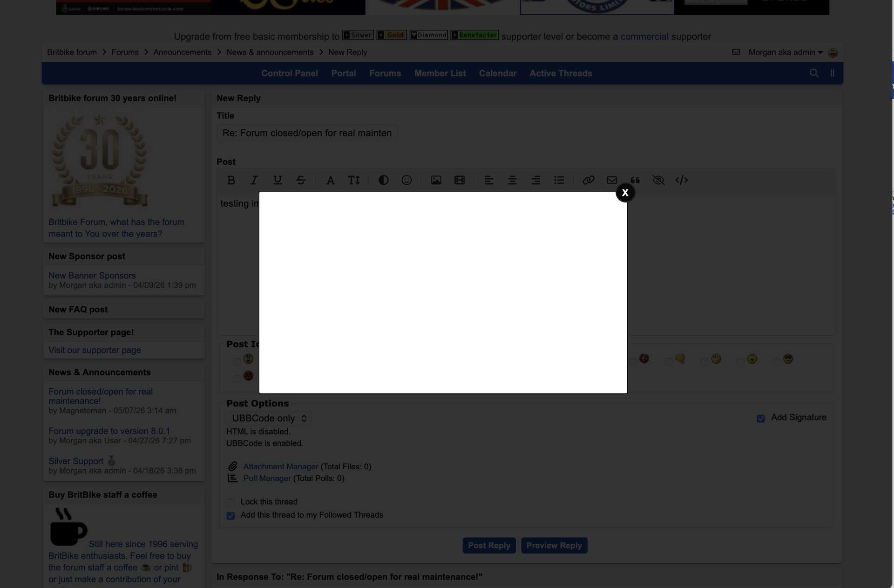Center align text
Image resolution: width=894 pixels, height=588 pixels.
(512, 180)
